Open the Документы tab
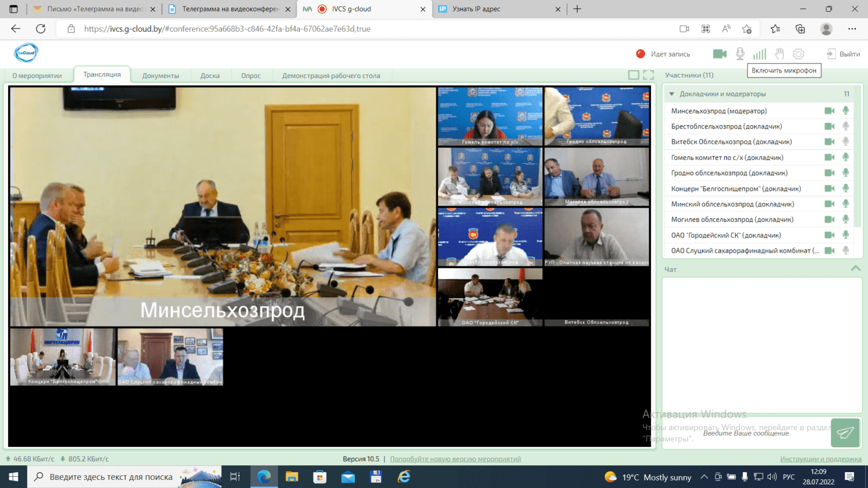 pos(161,76)
